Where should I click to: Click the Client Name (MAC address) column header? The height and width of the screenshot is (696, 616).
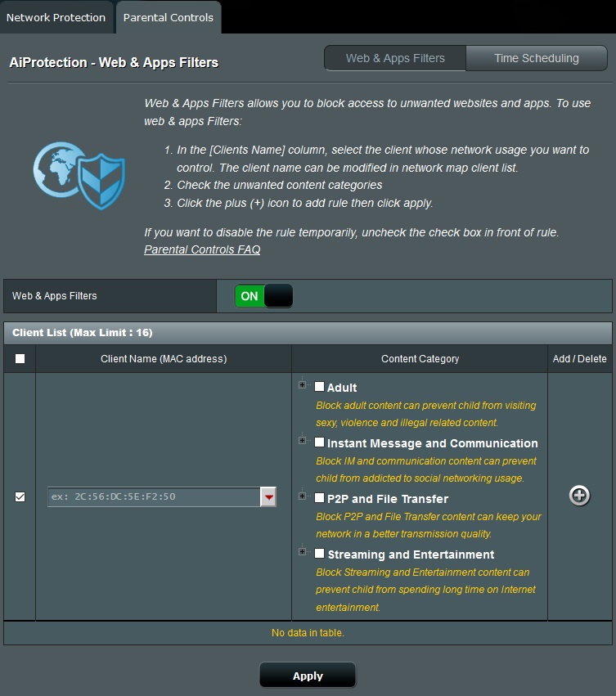164,359
